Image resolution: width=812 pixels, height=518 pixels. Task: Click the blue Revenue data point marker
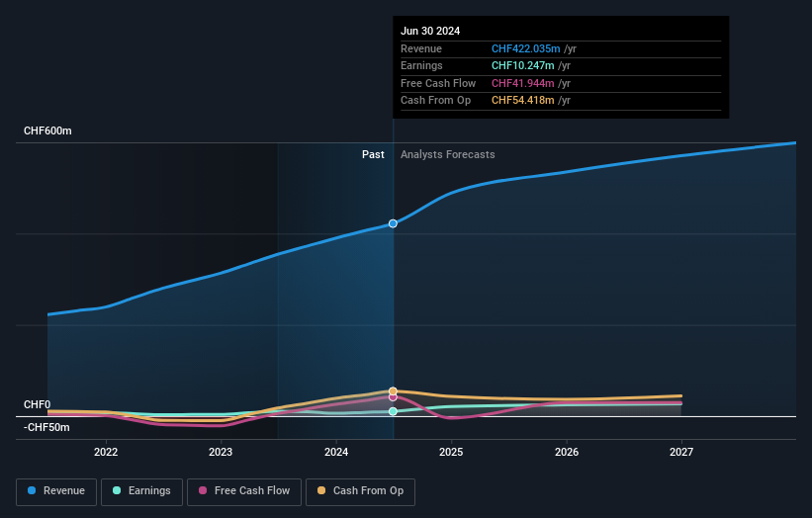pyautogui.click(x=393, y=223)
